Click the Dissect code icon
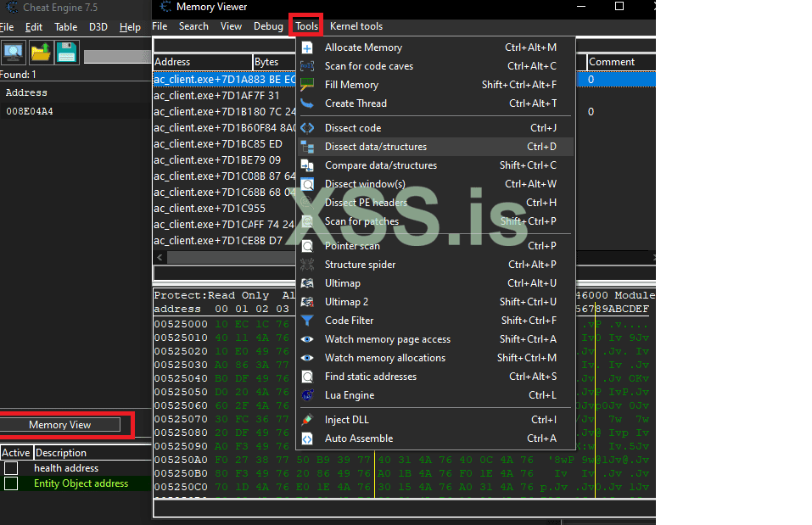The height and width of the screenshot is (525, 812). (x=307, y=128)
